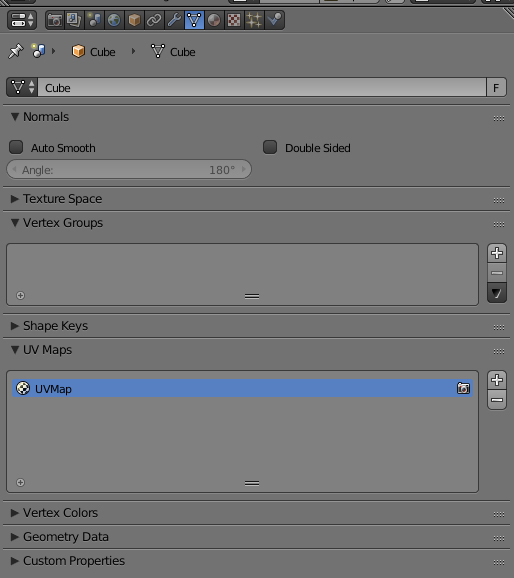Open the Texture properties tab
The width and height of the screenshot is (514, 578).
(x=234, y=20)
